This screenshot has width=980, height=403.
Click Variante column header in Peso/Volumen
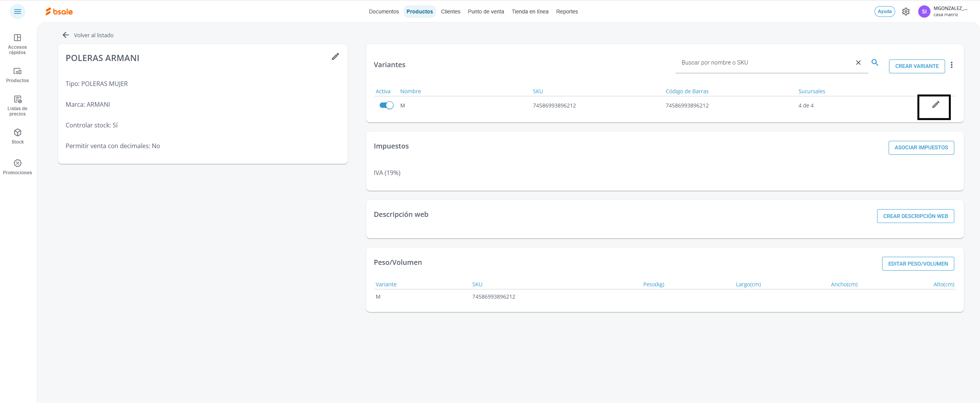pyautogui.click(x=386, y=284)
